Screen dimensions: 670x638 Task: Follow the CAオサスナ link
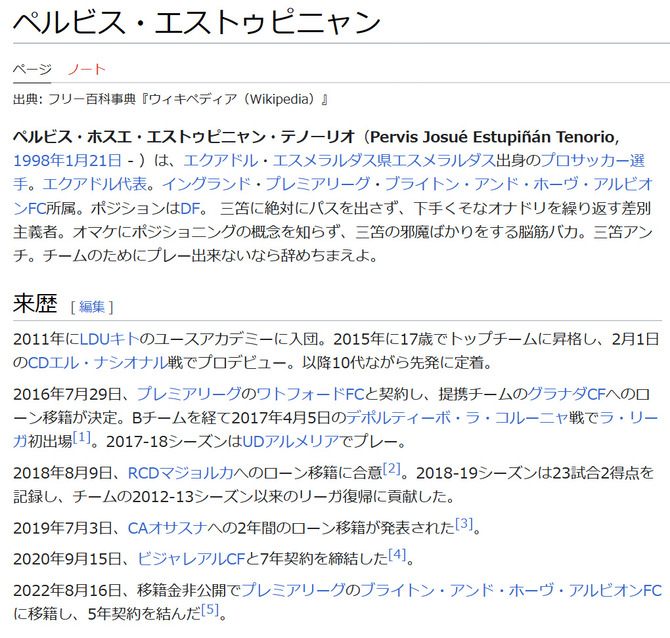[168, 528]
